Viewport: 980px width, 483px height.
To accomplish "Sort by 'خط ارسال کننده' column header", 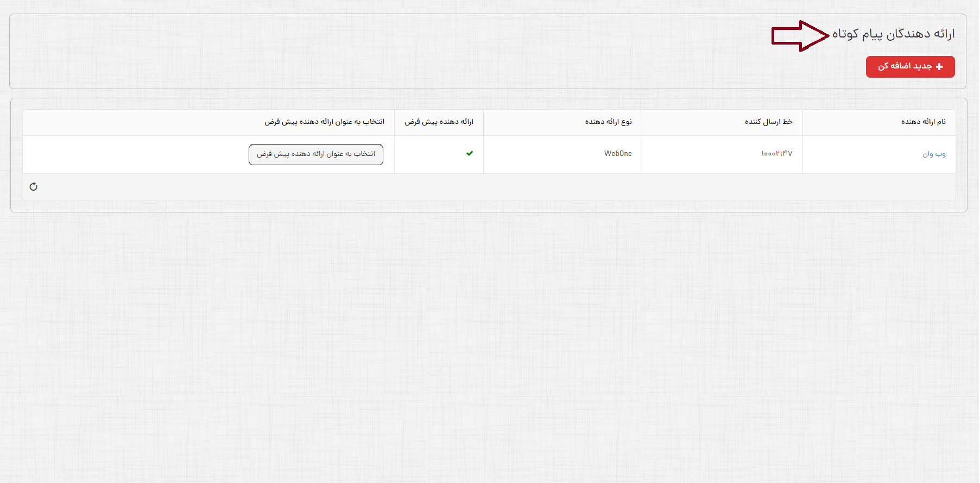I will click(x=768, y=122).
